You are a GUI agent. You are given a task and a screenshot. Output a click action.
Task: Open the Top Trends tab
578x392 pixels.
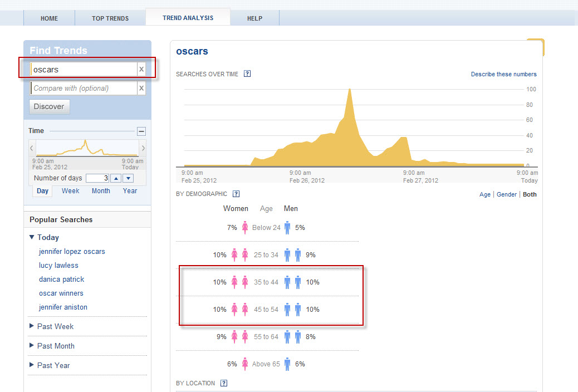click(x=110, y=18)
